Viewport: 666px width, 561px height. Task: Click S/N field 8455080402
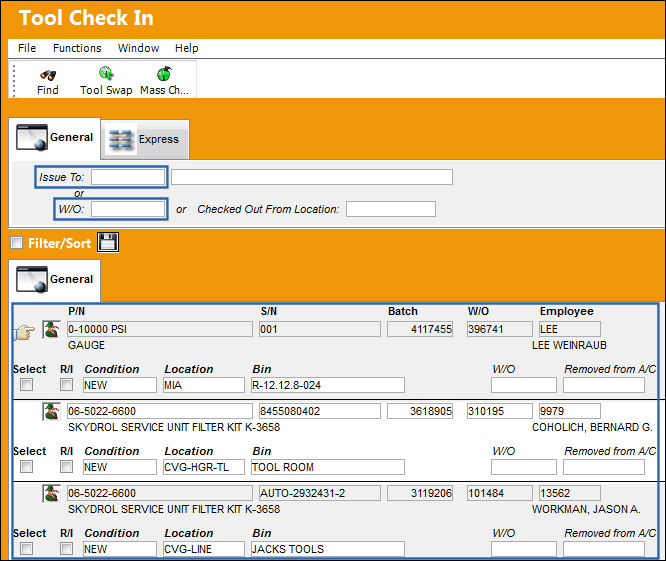click(x=320, y=411)
